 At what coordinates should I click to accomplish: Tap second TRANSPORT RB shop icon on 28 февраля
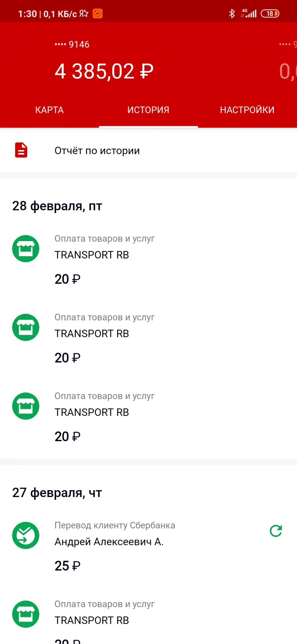[26, 327]
